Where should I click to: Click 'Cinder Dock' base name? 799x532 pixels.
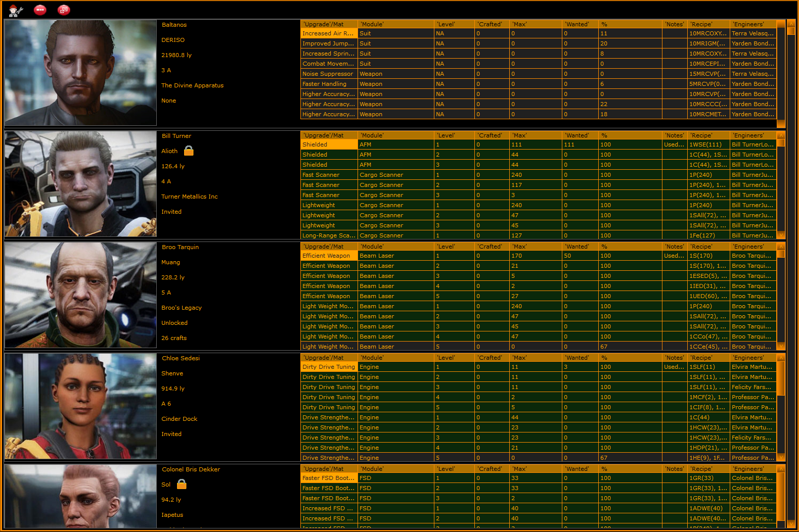point(180,419)
